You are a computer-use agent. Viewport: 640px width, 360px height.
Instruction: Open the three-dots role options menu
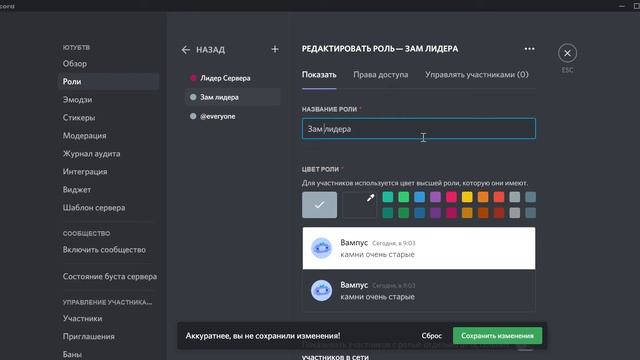coord(529,49)
